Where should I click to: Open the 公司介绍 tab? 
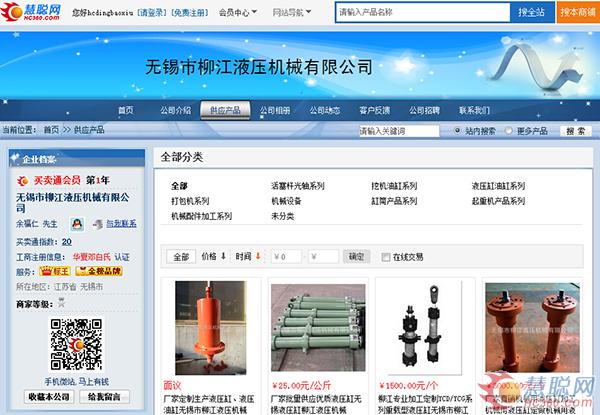[176, 111]
